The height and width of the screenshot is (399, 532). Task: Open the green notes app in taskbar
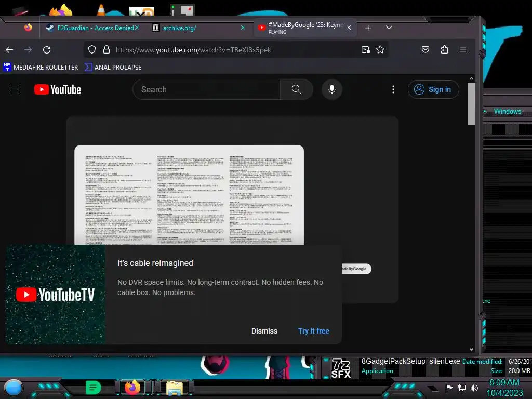pos(93,388)
